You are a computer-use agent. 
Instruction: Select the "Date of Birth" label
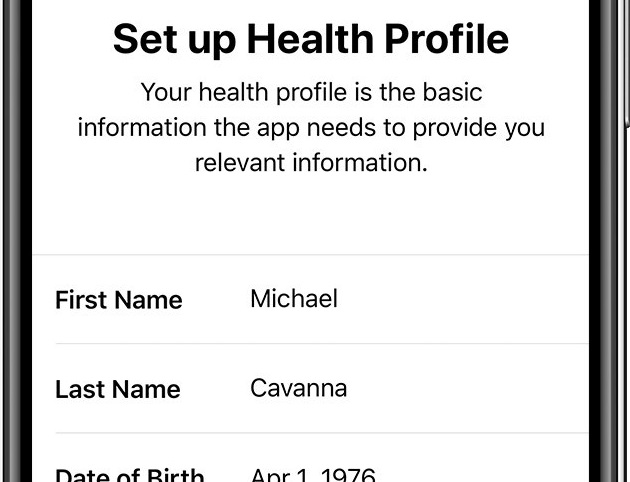(x=129, y=475)
